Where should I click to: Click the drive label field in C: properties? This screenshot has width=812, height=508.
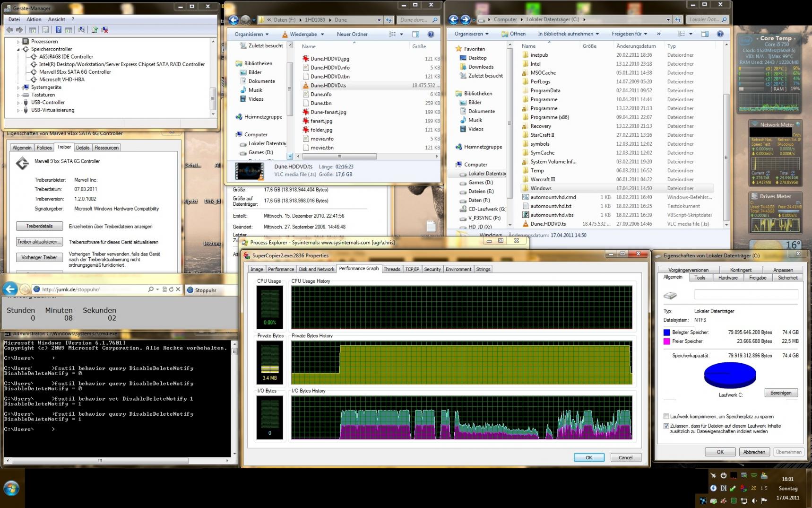746,294
